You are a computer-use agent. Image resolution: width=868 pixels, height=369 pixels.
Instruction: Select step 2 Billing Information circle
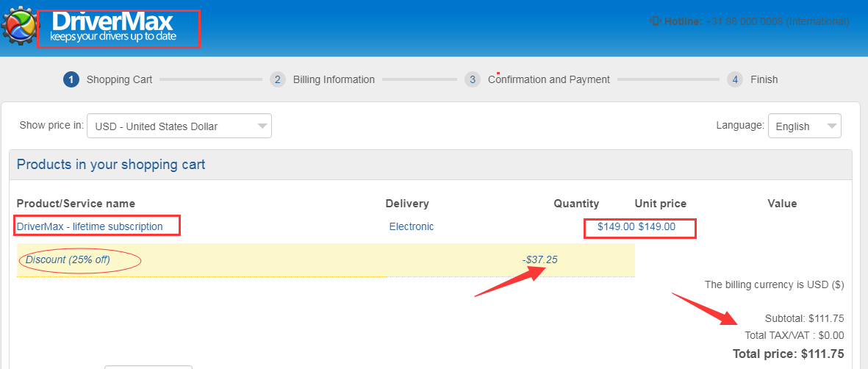278,79
